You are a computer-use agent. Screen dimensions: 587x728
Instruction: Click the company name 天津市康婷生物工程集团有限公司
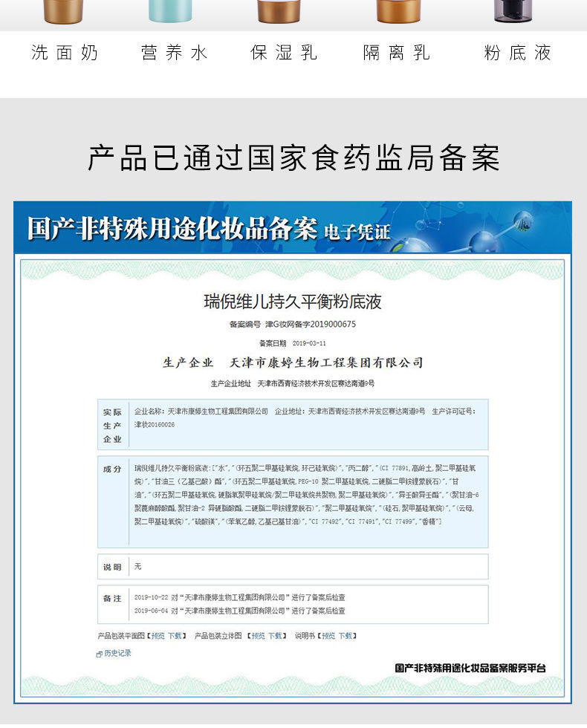coord(326,363)
